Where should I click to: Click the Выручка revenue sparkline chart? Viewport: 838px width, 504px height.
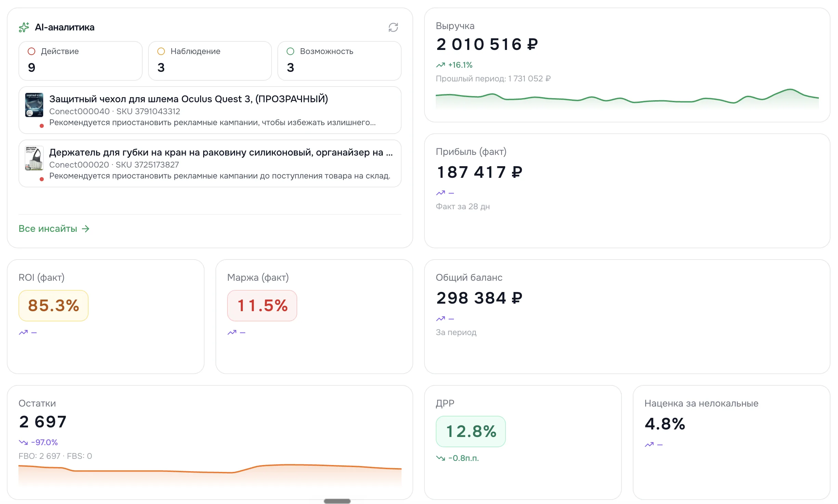[x=627, y=98]
